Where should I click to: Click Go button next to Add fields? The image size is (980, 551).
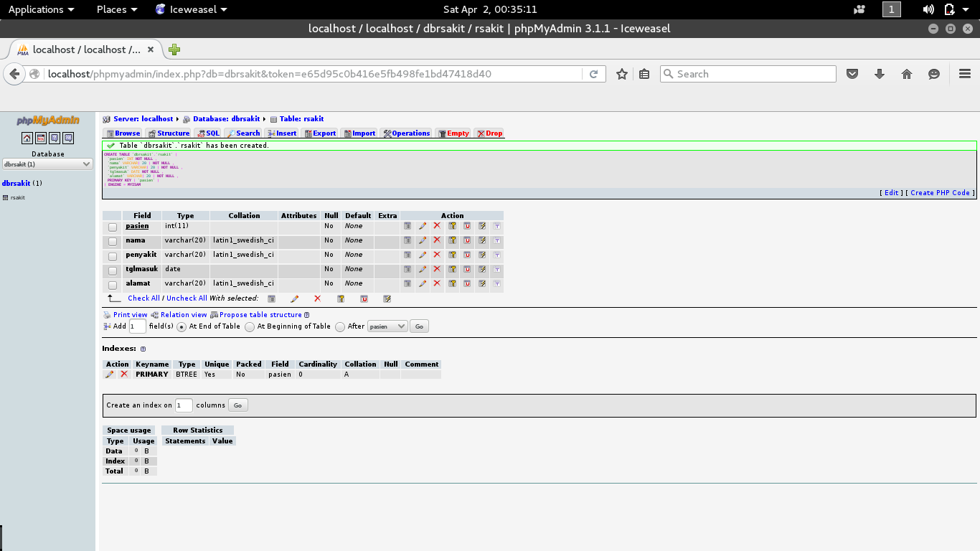point(420,326)
